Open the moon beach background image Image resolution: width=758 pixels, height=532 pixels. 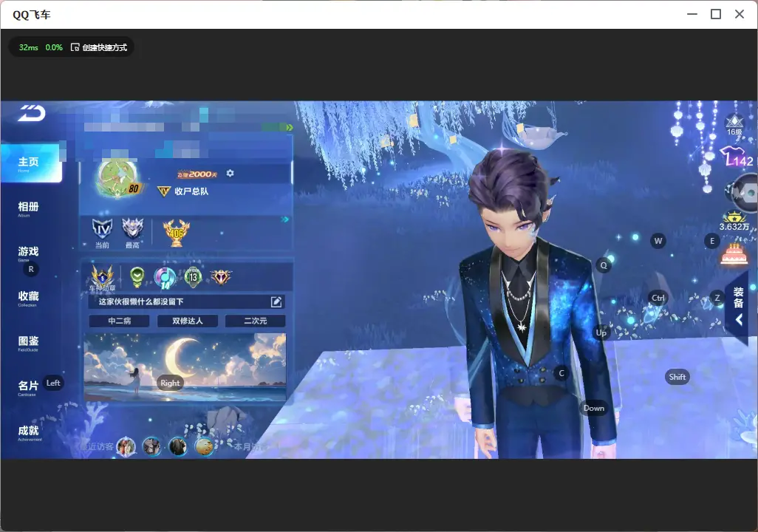click(x=185, y=366)
